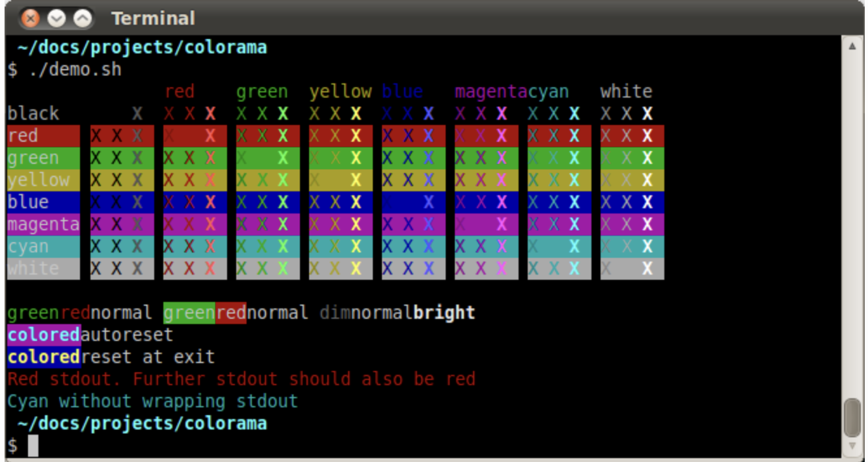Image resolution: width=868 pixels, height=462 pixels.
Task: Click the "yellow" column header
Action: pyautogui.click(x=340, y=91)
